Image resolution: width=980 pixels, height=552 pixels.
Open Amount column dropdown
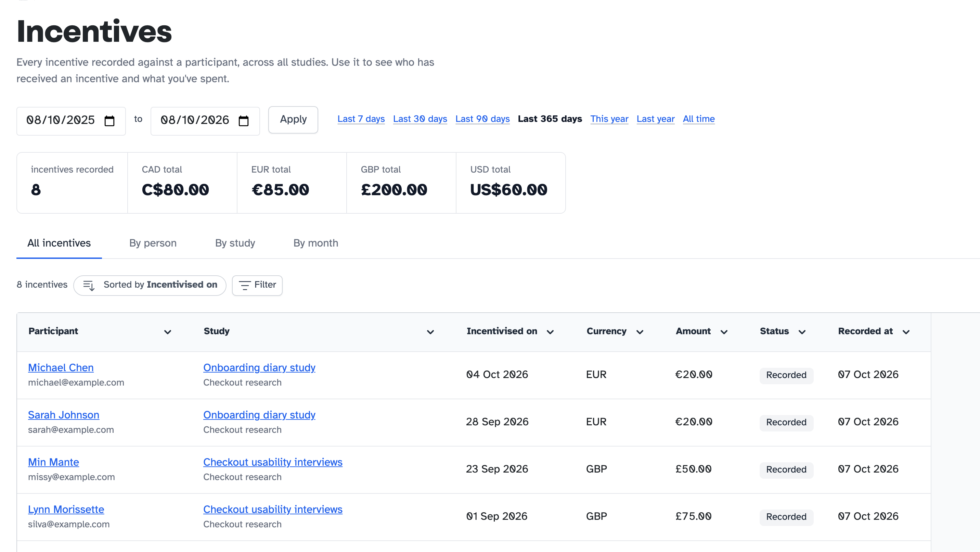[x=724, y=332]
